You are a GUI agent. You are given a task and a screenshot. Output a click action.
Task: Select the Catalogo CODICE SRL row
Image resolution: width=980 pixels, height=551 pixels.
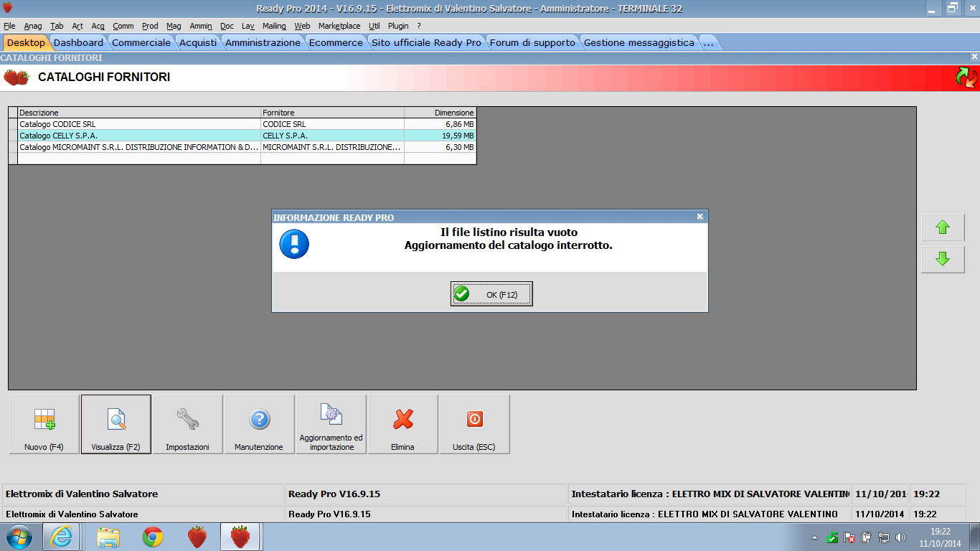click(242, 124)
